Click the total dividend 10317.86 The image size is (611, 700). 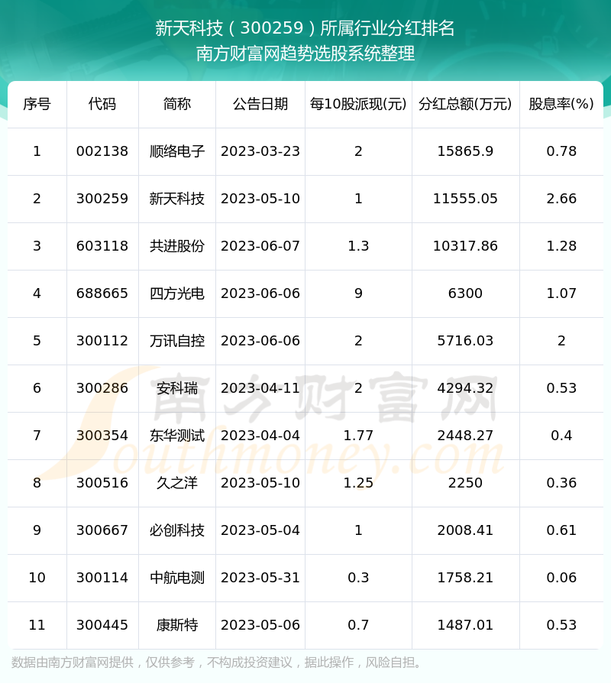pyautogui.click(x=465, y=246)
